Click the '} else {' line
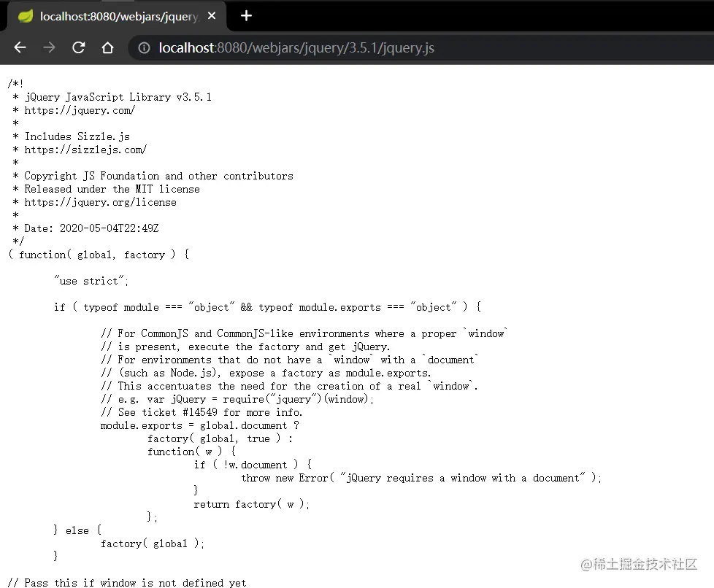This screenshot has width=714, height=588. 77,530
